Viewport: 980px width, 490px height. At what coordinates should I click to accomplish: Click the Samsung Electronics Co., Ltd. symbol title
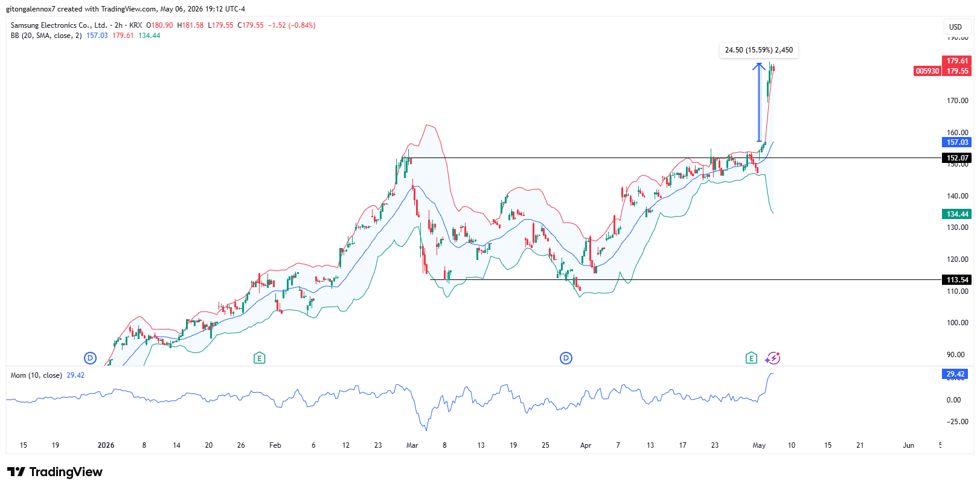coord(59,25)
